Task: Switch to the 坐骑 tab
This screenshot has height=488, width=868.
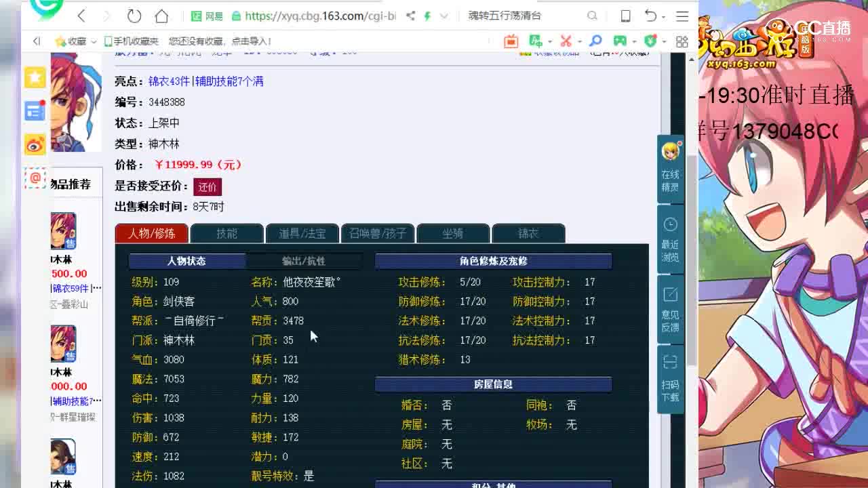Action: click(452, 233)
